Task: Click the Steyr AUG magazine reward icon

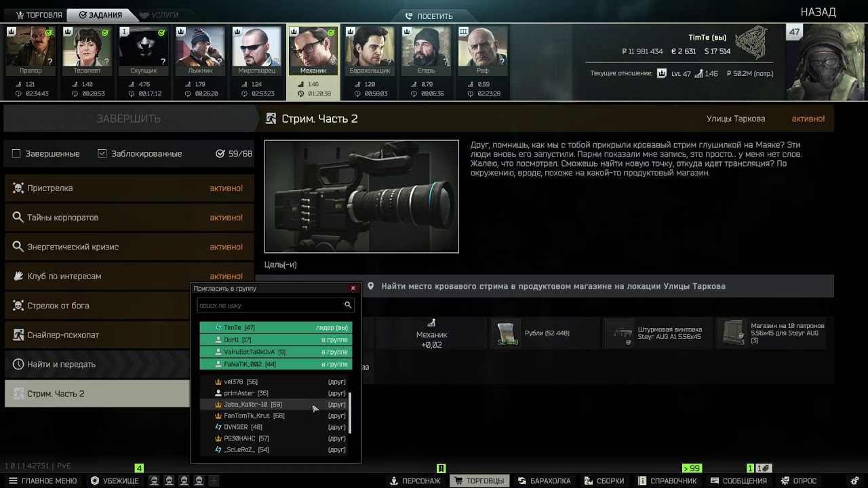Action: tap(732, 333)
